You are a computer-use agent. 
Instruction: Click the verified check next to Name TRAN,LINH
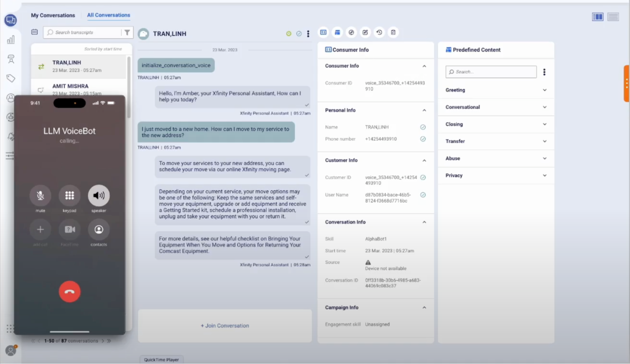click(x=423, y=127)
